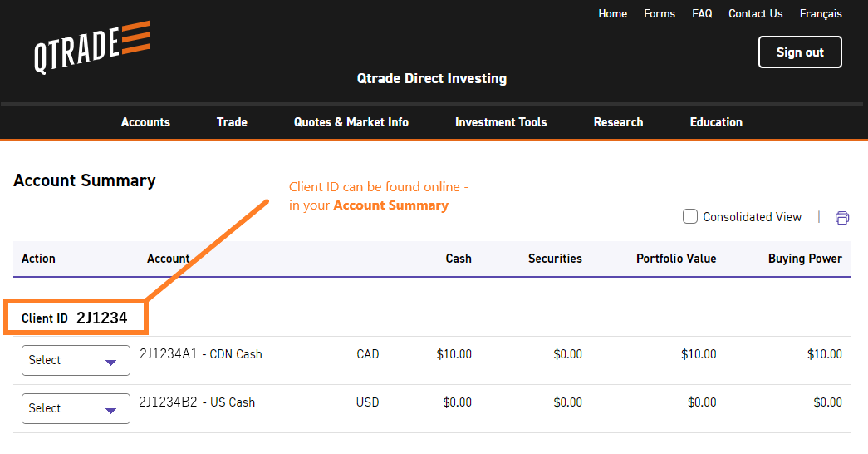Go to Quotes & Market Info

[x=351, y=122]
